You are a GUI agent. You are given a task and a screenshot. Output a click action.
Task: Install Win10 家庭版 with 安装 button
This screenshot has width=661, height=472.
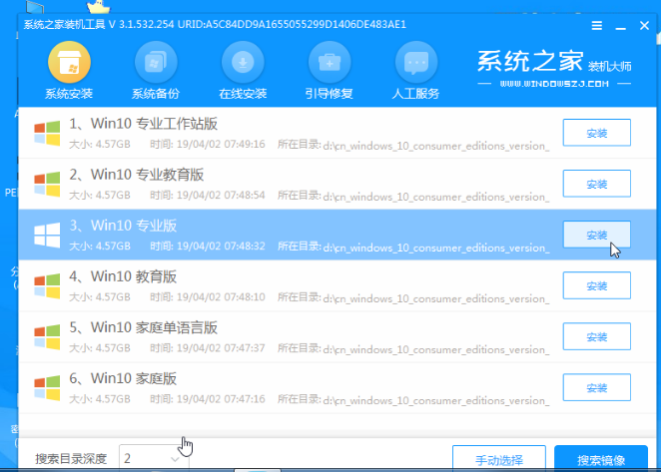click(x=597, y=388)
